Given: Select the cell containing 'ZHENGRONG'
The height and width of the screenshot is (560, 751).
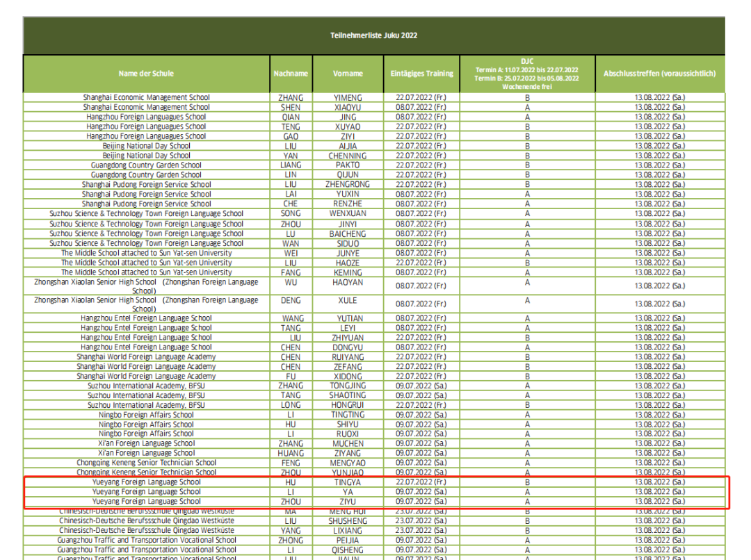Looking at the screenshot, I should click(348, 185).
